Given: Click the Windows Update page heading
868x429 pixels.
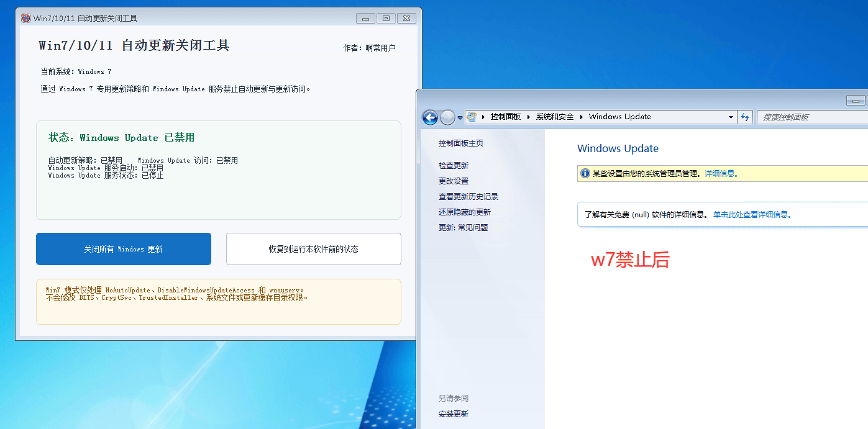Looking at the screenshot, I should point(618,148).
